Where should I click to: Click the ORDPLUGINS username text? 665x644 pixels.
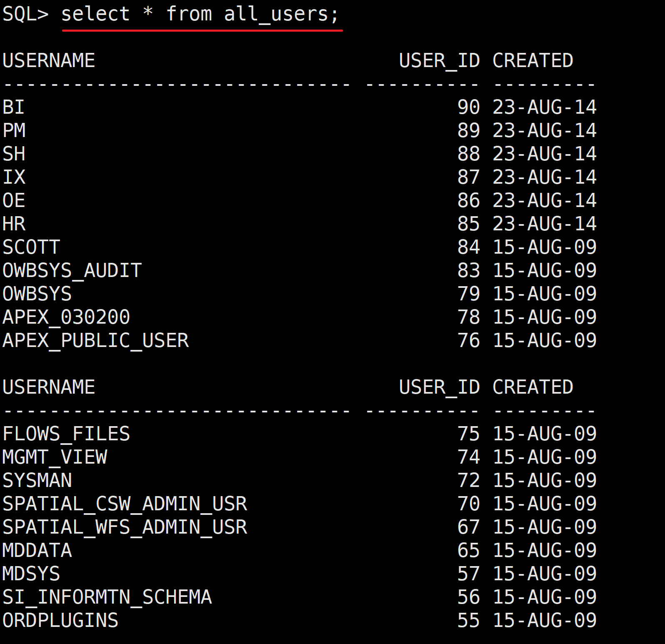tap(60, 621)
